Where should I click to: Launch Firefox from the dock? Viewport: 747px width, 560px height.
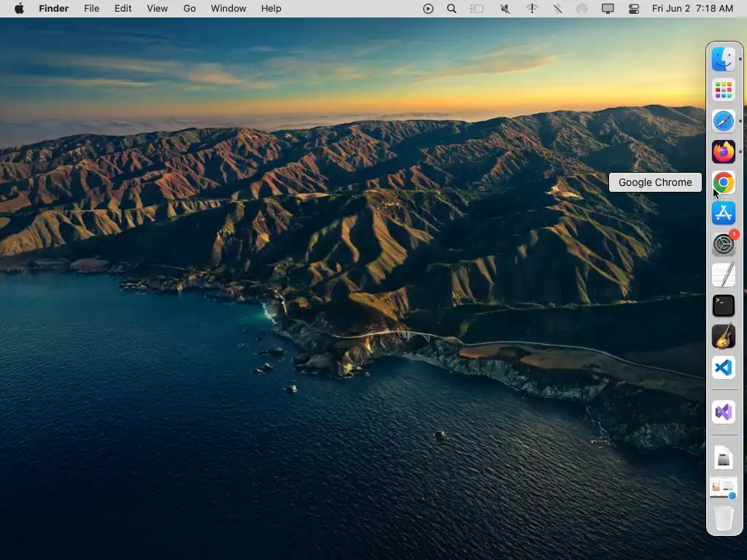(x=724, y=152)
